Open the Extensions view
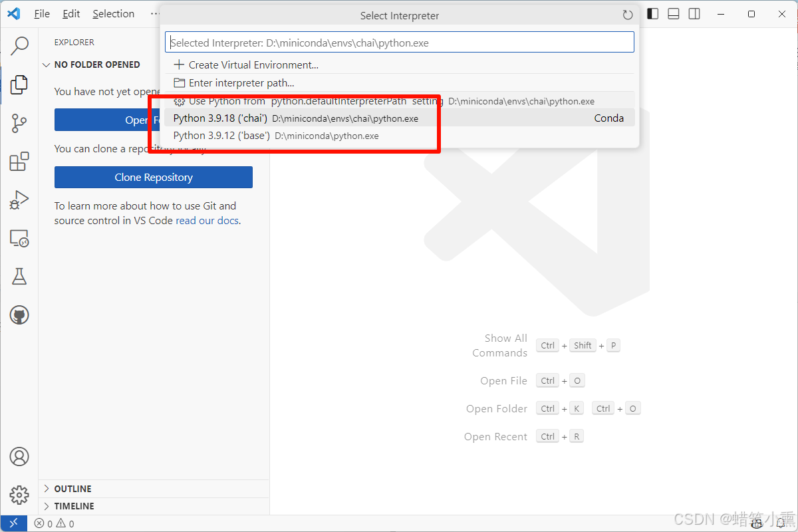Viewport: 798px width, 532px height. [19, 162]
